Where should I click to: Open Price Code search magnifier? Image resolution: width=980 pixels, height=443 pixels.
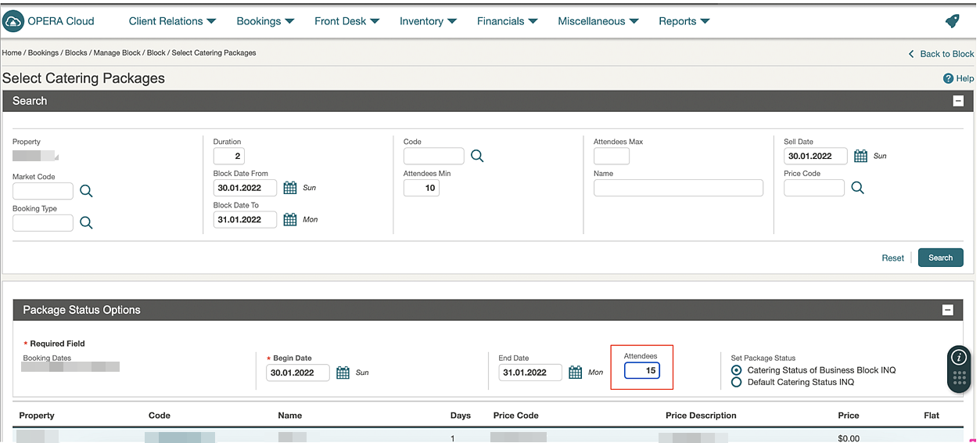pos(857,188)
